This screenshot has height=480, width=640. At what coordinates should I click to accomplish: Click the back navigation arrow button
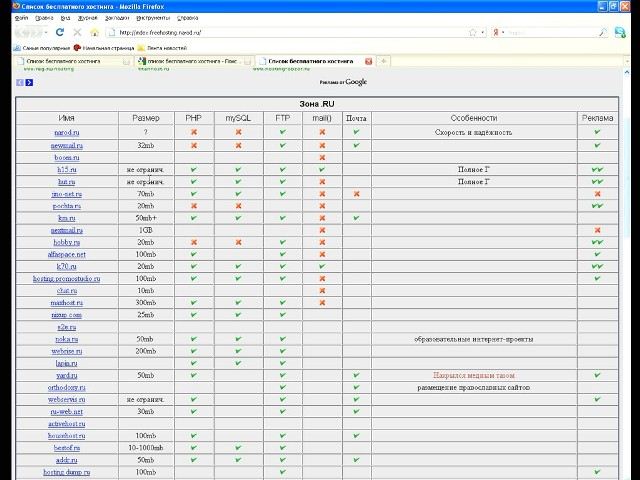point(21,32)
